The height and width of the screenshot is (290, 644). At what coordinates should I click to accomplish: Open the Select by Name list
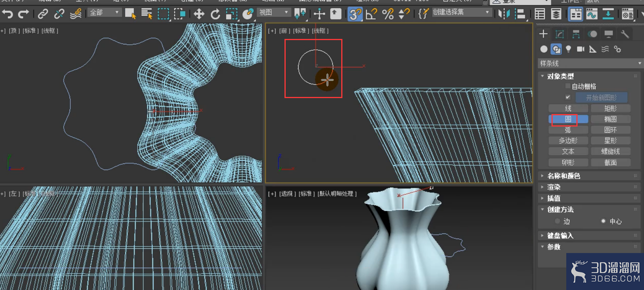[147, 14]
